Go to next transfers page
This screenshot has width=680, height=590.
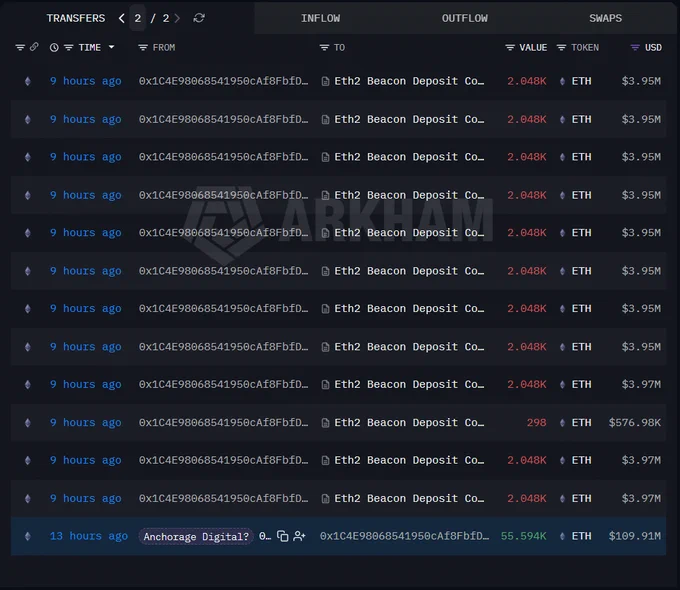[177, 18]
